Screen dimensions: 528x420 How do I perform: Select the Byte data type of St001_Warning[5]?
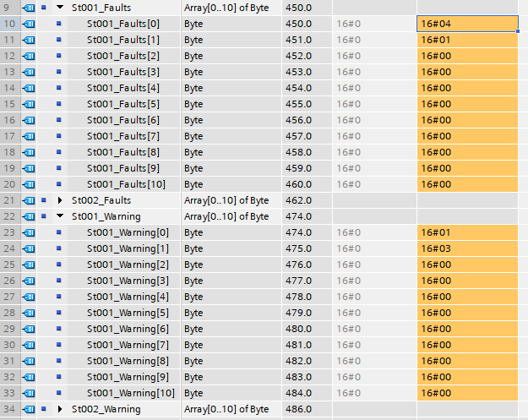(231, 313)
